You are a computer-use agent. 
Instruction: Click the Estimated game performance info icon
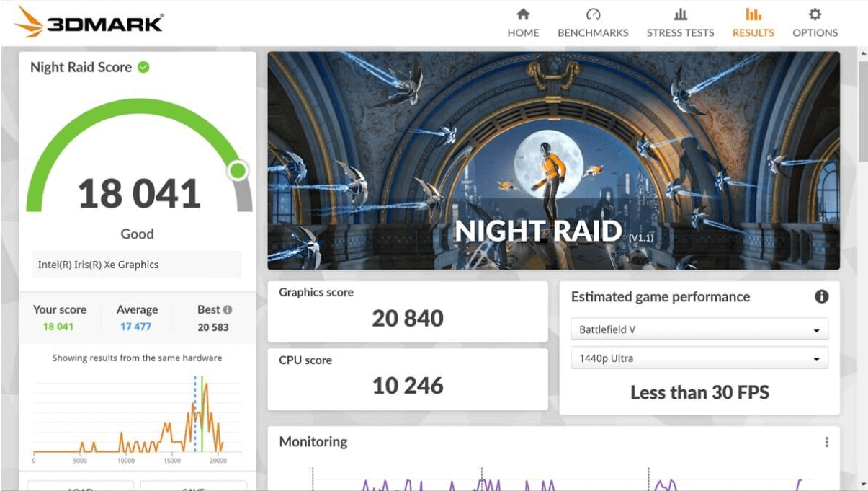pyautogui.click(x=821, y=296)
